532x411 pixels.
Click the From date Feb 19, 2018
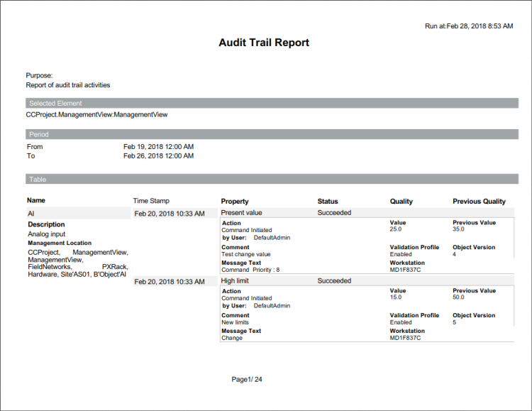[158, 147]
